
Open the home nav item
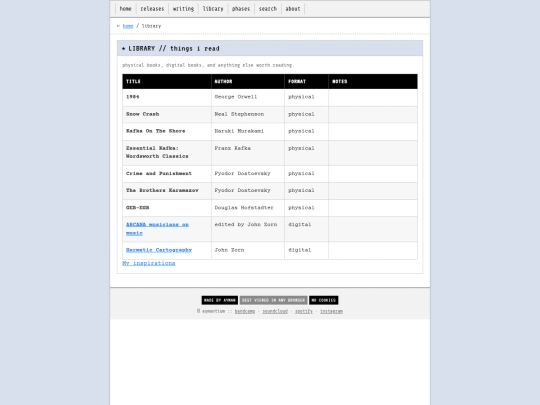125,9
